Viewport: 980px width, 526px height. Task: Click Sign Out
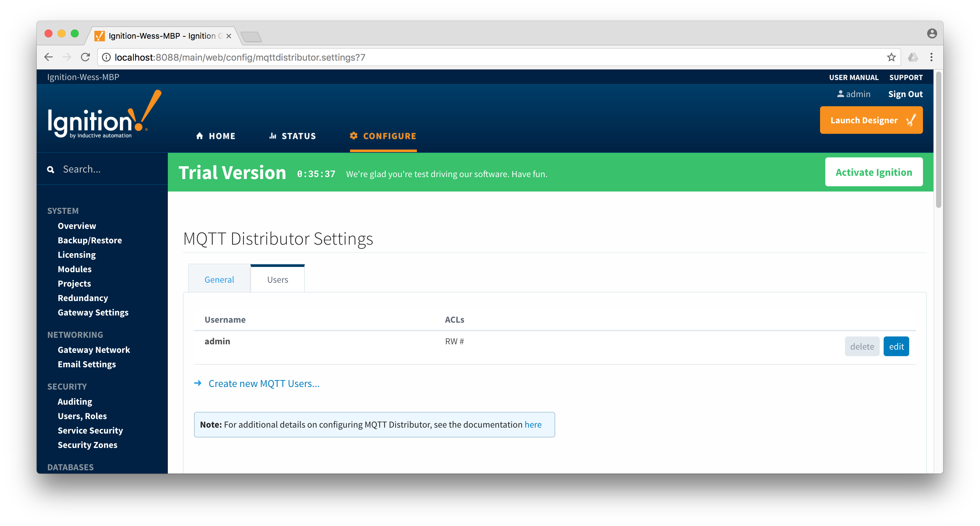point(905,94)
